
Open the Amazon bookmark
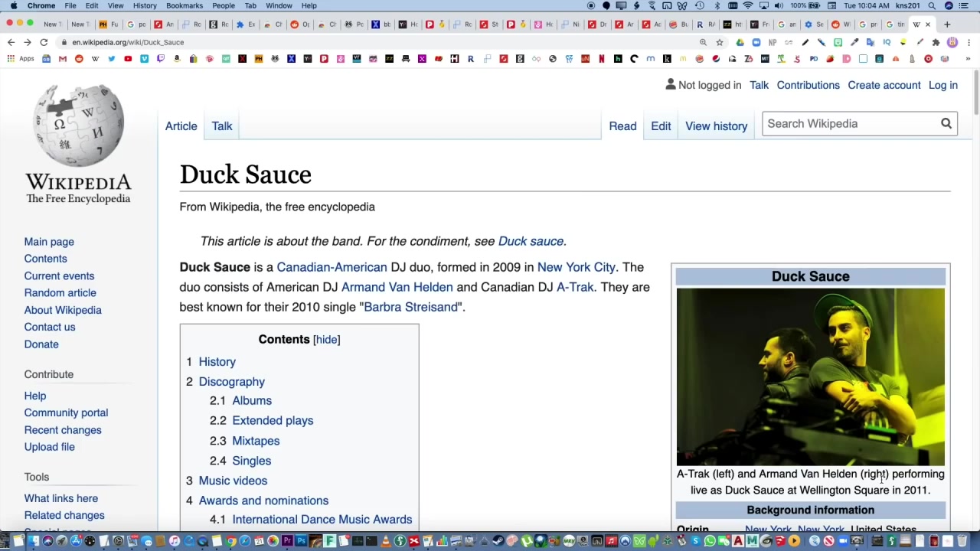[177, 59]
